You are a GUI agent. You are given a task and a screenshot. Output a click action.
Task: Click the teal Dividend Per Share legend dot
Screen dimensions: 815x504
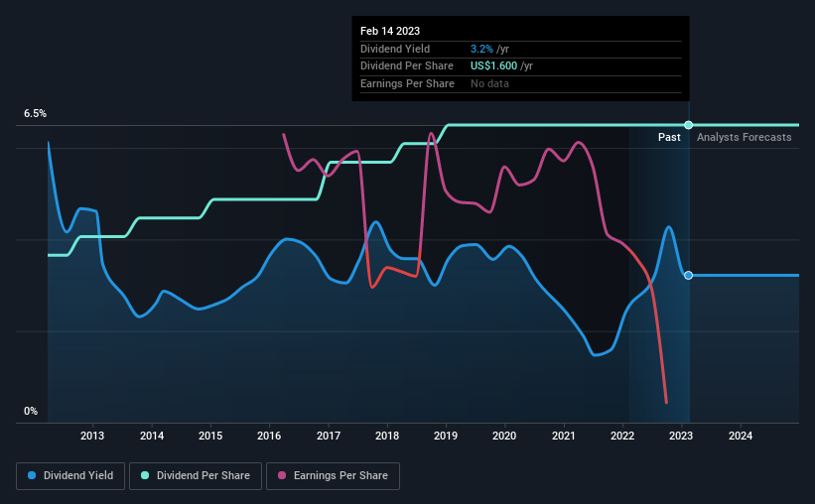(145, 475)
